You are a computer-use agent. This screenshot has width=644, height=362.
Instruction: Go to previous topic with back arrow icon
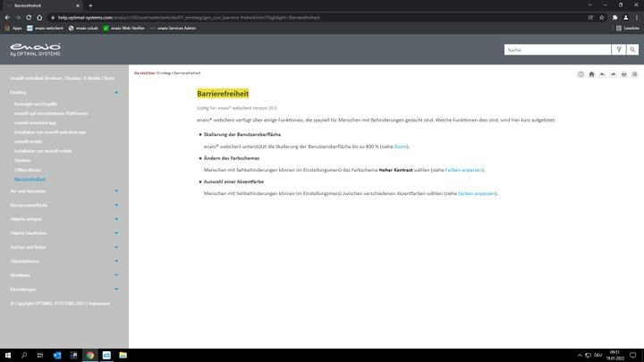point(602,74)
